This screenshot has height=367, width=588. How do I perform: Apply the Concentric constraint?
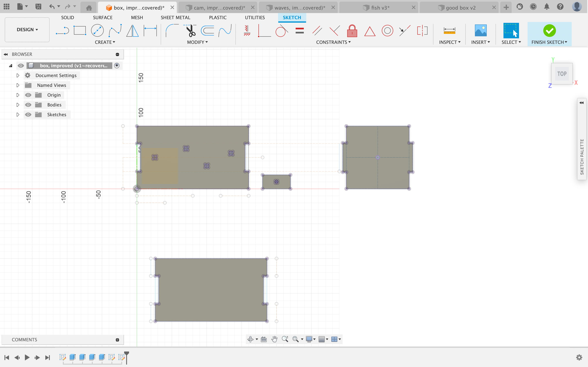pos(387,31)
